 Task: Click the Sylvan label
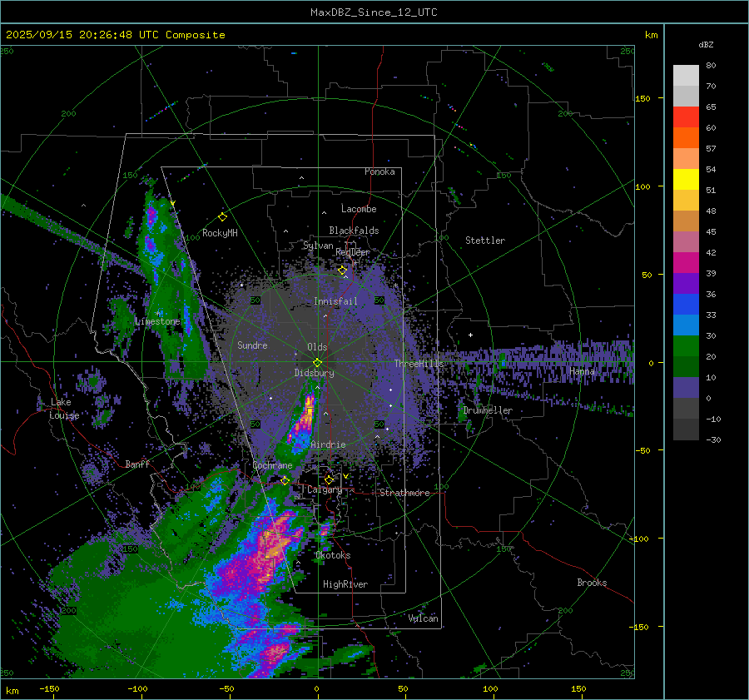pyautogui.click(x=318, y=246)
